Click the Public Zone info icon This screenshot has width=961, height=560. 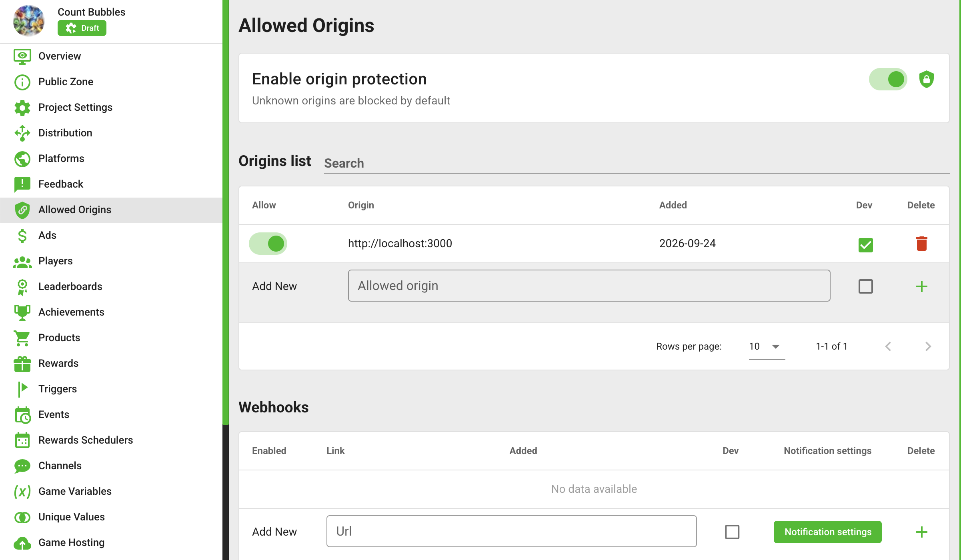(22, 82)
